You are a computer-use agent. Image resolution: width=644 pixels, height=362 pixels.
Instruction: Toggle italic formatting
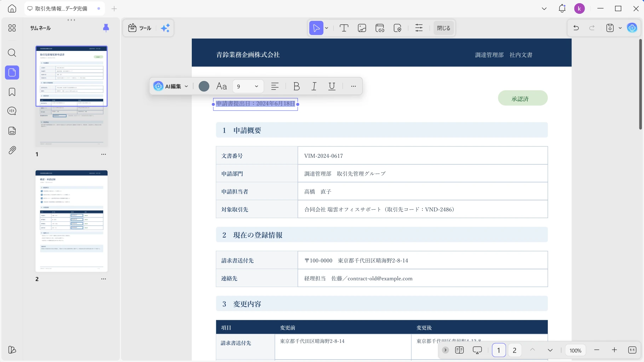[314, 86]
